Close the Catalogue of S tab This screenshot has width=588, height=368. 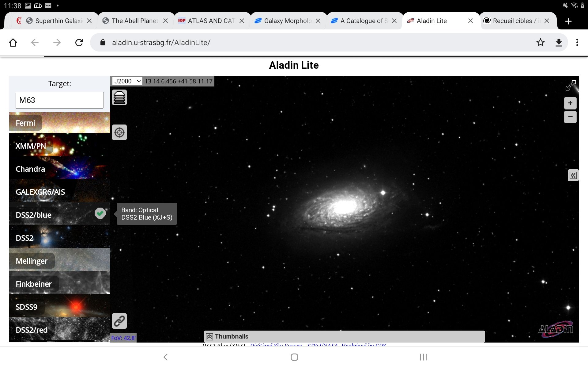pyautogui.click(x=394, y=21)
